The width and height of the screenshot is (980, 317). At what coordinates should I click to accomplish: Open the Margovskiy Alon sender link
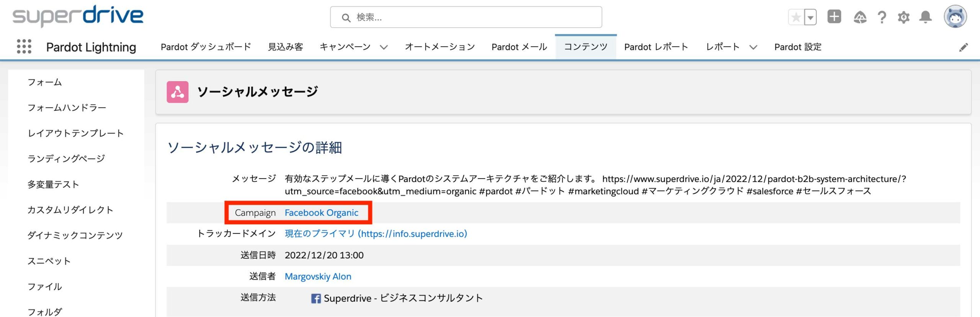pos(318,277)
